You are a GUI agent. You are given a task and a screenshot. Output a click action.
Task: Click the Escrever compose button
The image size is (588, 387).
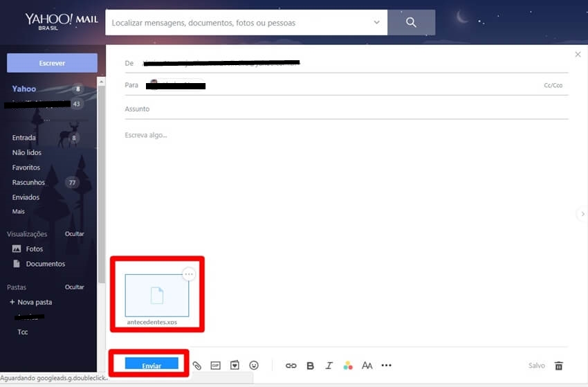click(52, 63)
